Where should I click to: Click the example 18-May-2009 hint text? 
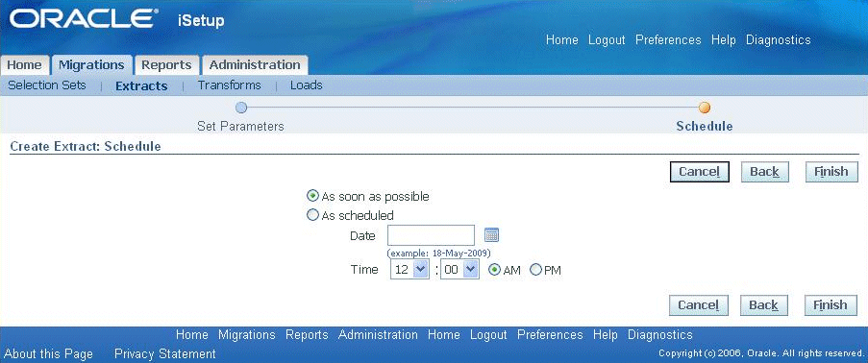[439, 253]
